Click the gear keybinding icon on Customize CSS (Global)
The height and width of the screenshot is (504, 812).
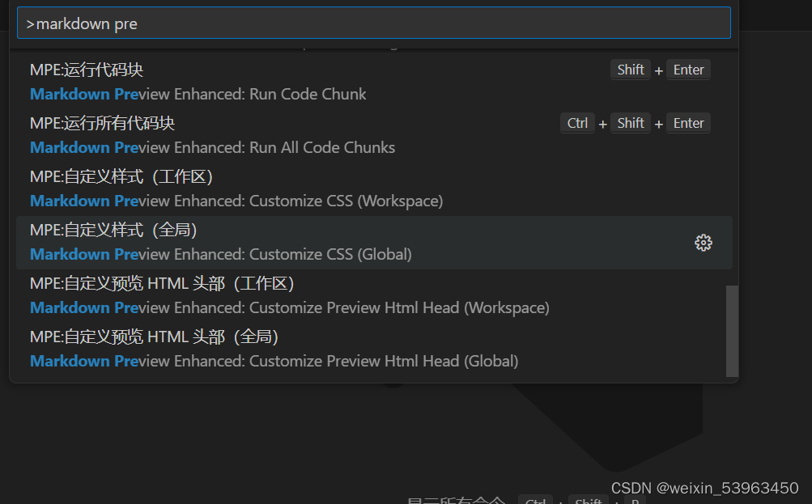[x=703, y=243]
